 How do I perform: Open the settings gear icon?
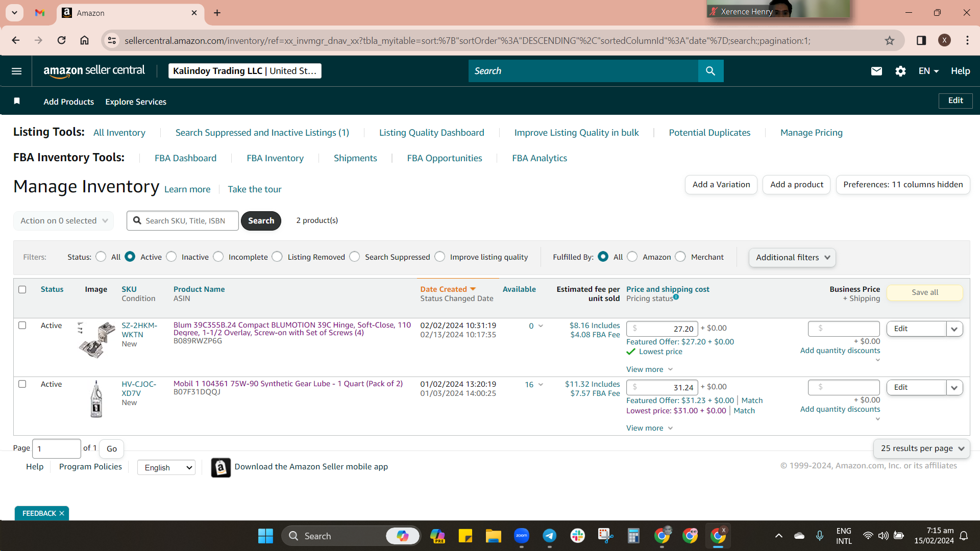click(900, 71)
